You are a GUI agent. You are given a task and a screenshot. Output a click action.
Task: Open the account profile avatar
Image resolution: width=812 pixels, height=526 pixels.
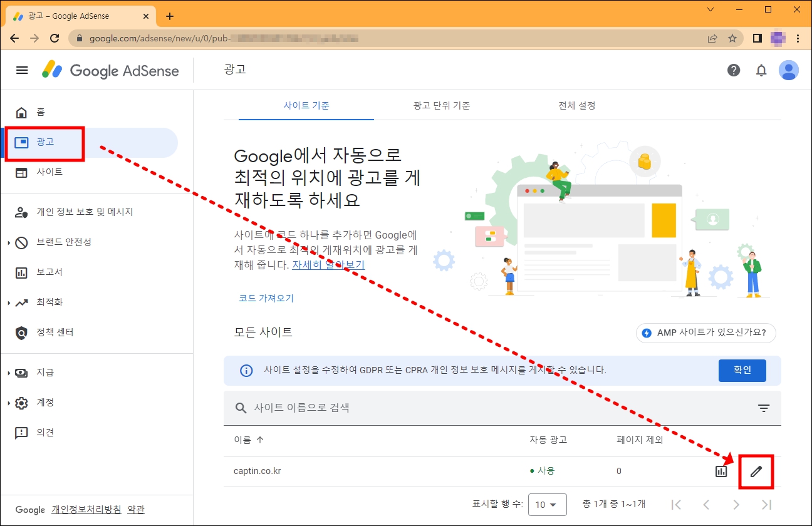tap(789, 70)
